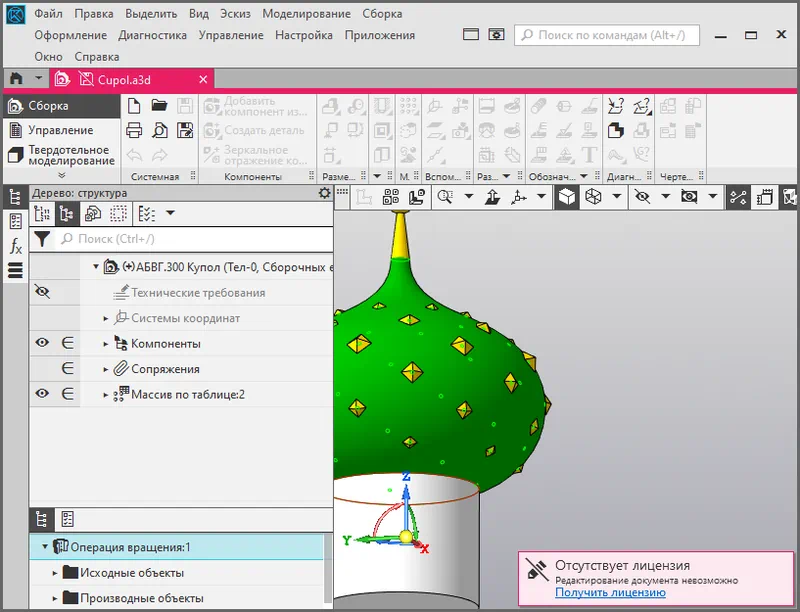
Task: Expand the Компоненты node
Action: (106, 344)
